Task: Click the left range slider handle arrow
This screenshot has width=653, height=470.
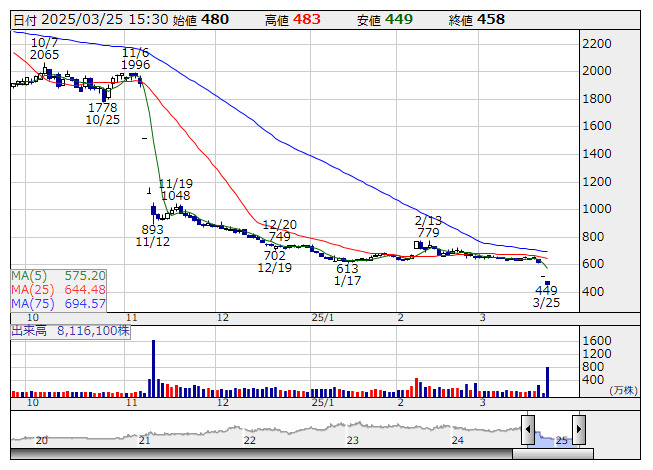Action: point(528,429)
